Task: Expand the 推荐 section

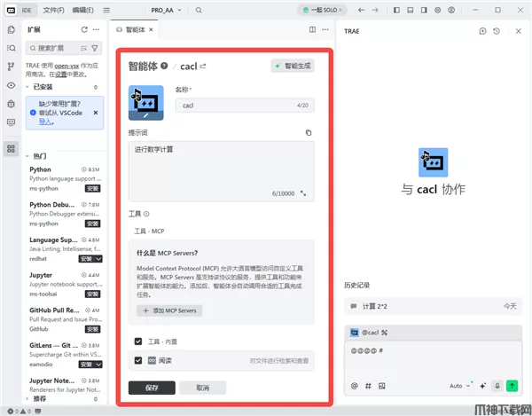Action: 27,398
